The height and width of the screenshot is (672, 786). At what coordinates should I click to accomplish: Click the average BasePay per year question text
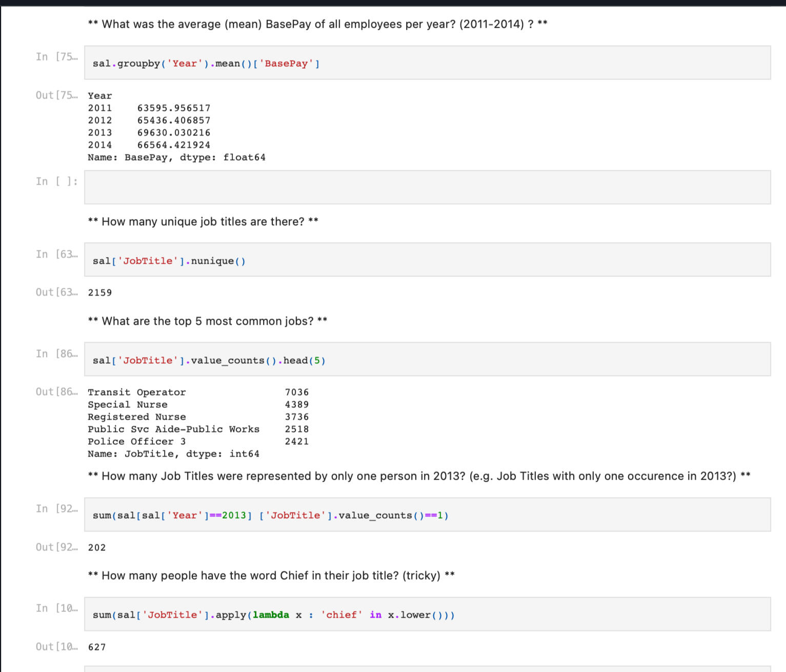coord(317,24)
